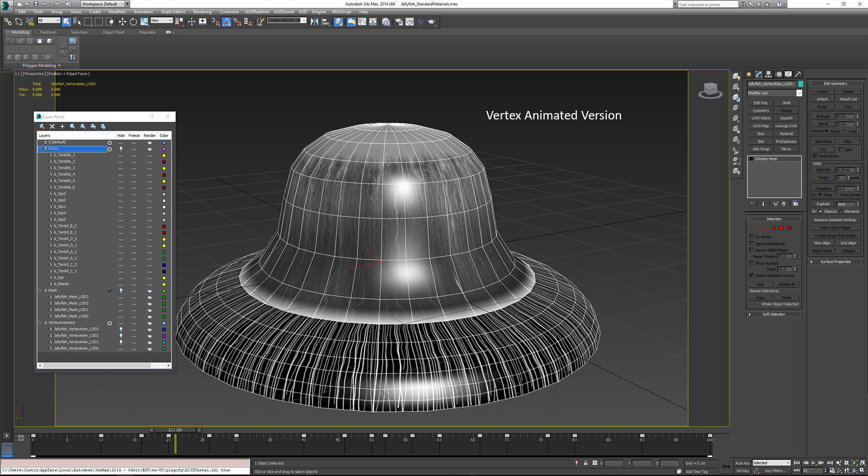
Task: Enable Show Normals checkbox
Action: click(752, 263)
